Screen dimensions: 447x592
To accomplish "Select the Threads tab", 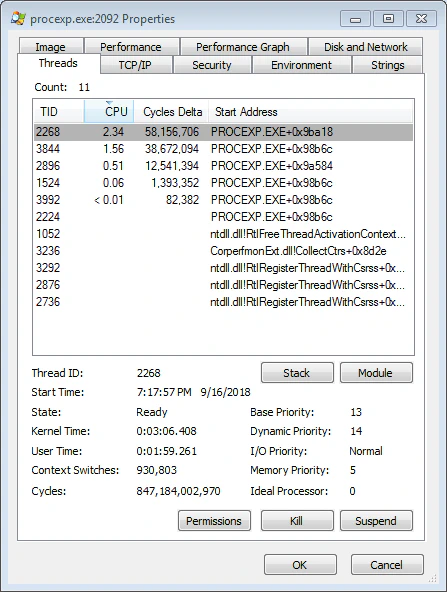I will 58,63.
